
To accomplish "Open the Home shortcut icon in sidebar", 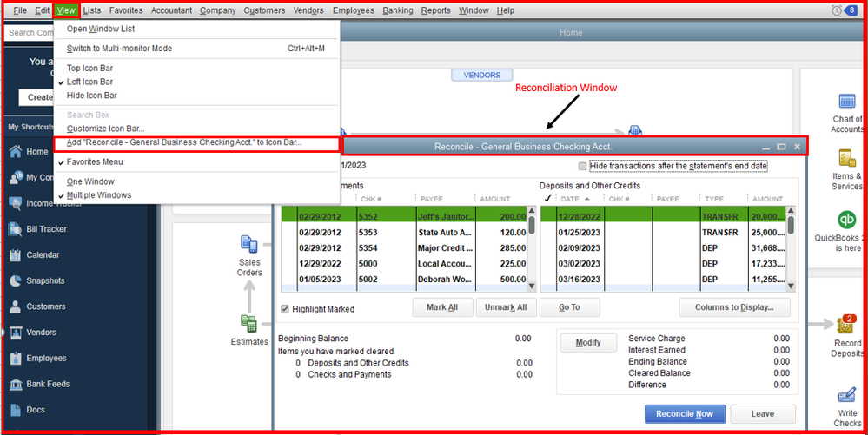I will [x=16, y=151].
